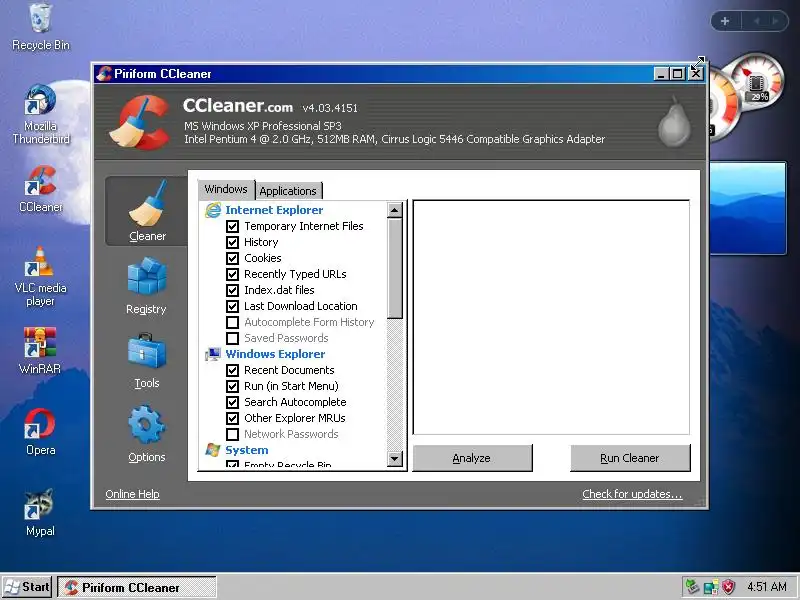Select Mypal desktop shortcut
Image resolution: width=800 pixels, height=600 pixels.
pos(41,512)
